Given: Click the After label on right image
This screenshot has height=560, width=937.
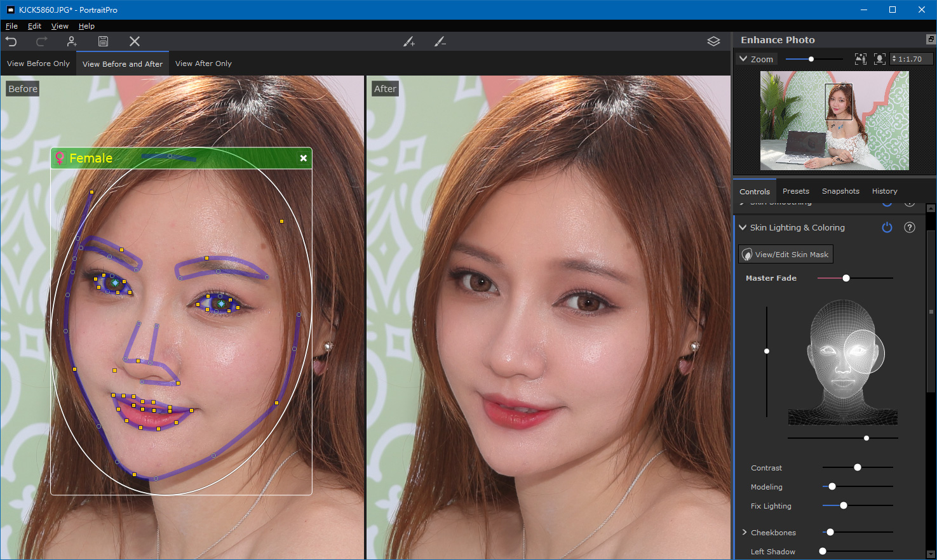Looking at the screenshot, I should tap(385, 89).
